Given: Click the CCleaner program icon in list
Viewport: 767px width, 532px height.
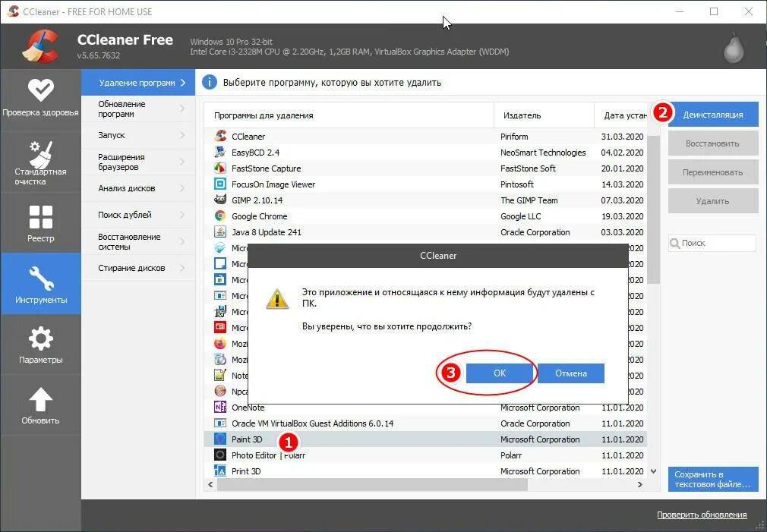Looking at the screenshot, I should [220, 136].
